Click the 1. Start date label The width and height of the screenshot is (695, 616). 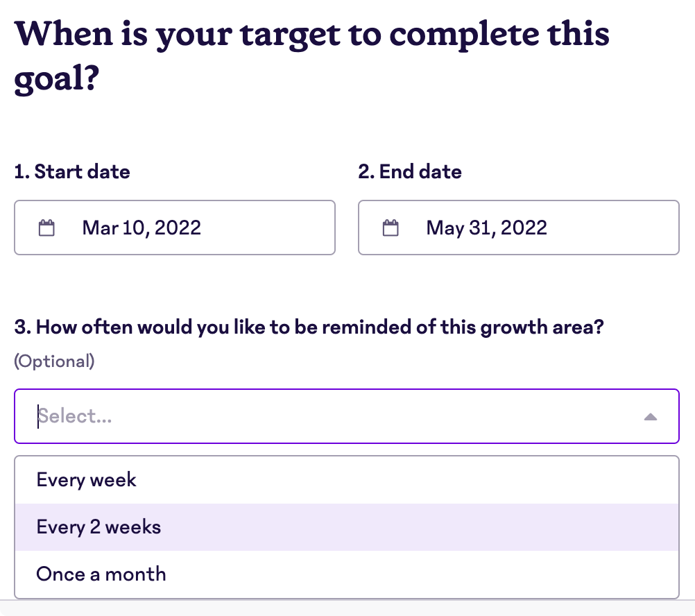(x=72, y=171)
